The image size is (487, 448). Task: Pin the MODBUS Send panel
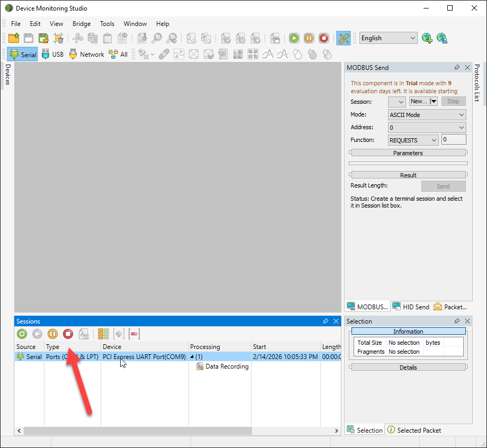[x=457, y=68]
